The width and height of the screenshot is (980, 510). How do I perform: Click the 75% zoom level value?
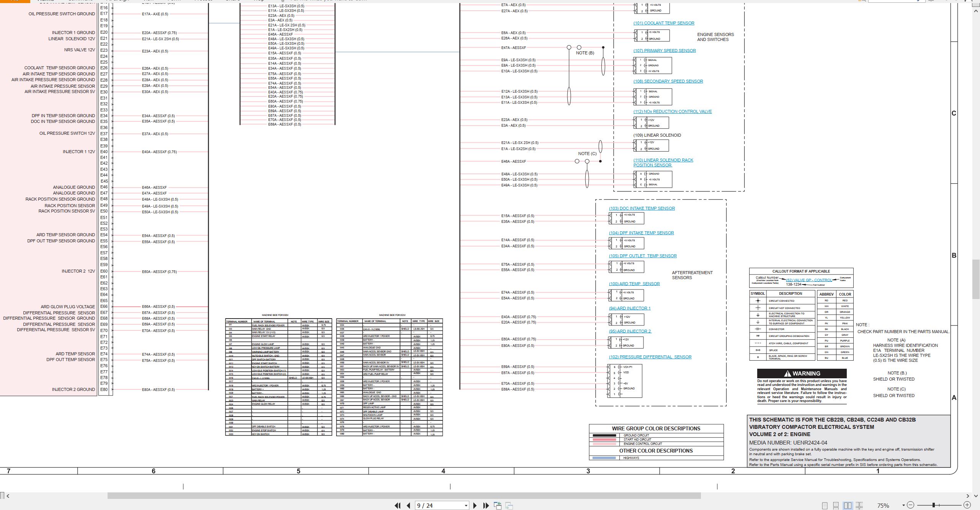tap(883, 506)
